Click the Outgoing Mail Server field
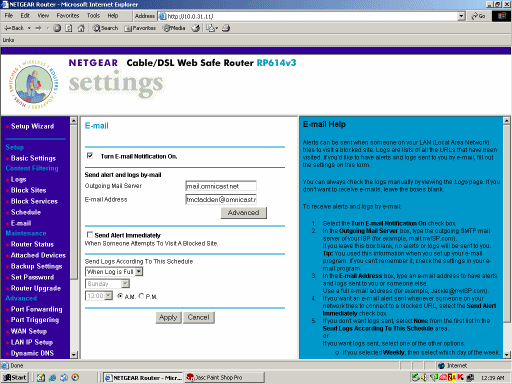The image size is (512, 384). (x=221, y=186)
